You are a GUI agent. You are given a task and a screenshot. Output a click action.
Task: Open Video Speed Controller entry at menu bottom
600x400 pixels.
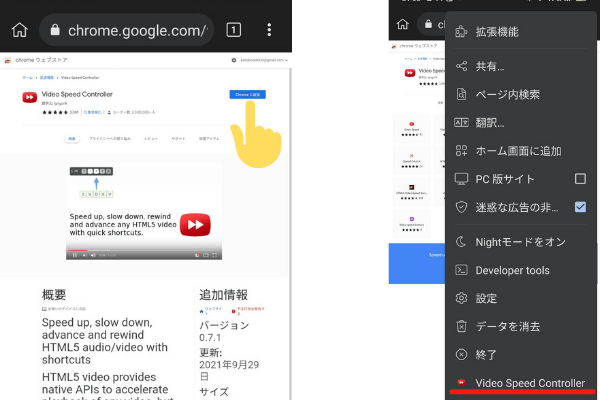[x=520, y=383]
